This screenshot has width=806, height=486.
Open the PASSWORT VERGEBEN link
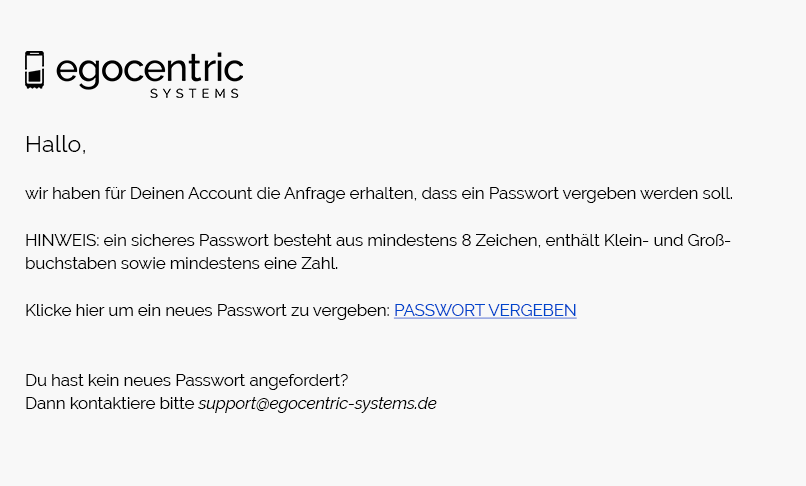[485, 310]
